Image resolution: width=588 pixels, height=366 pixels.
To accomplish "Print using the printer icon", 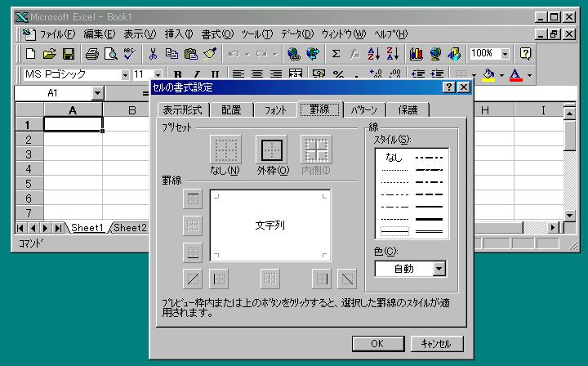I will (91, 54).
